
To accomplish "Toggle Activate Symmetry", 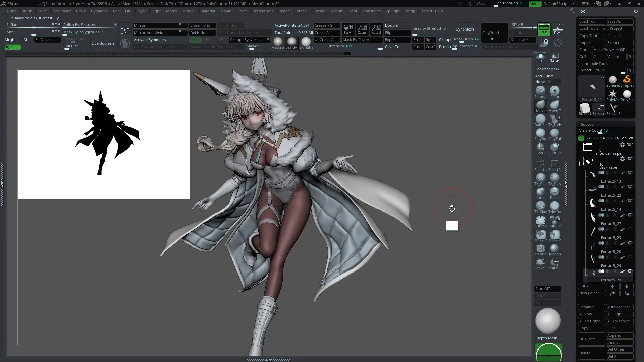I will point(160,40).
